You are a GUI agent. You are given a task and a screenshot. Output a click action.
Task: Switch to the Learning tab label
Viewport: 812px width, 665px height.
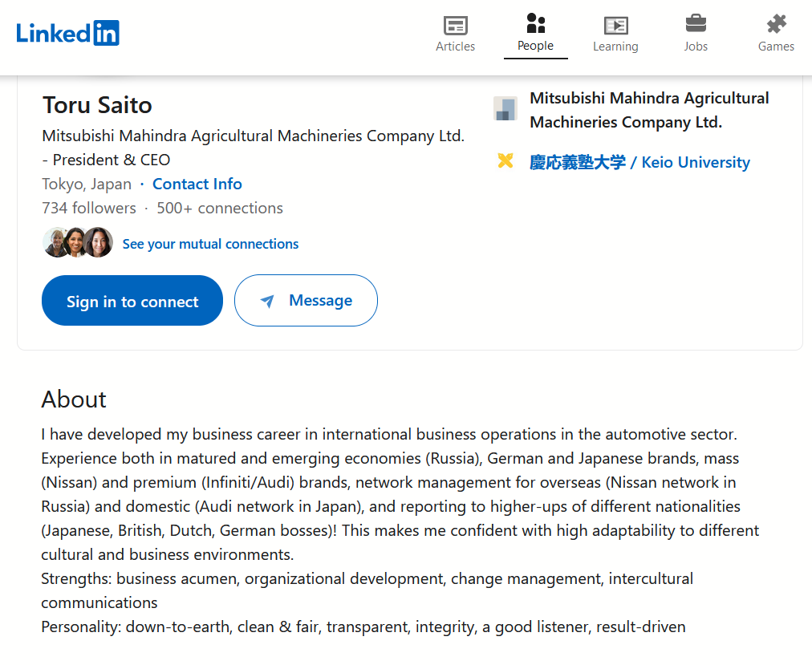click(x=615, y=47)
